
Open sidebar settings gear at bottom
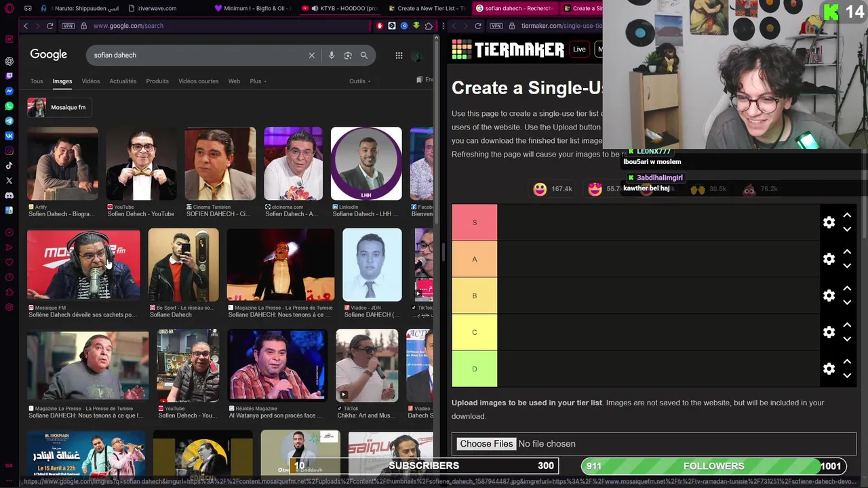9,307
